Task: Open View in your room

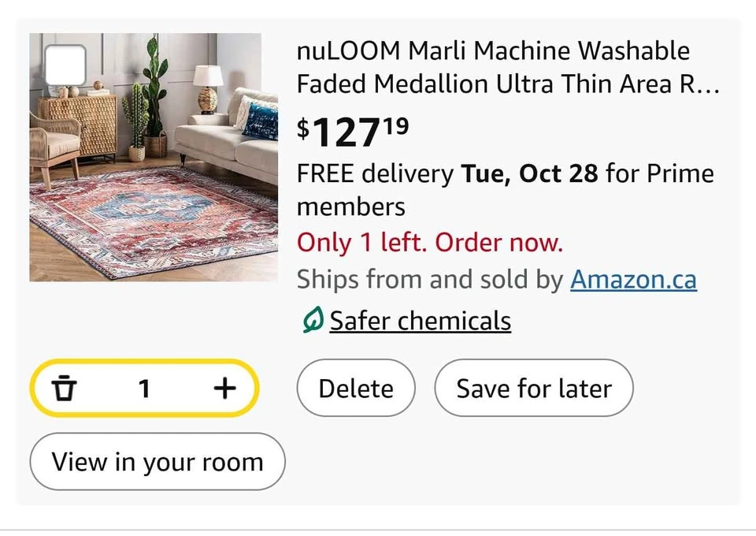Action: (x=157, y=461)
